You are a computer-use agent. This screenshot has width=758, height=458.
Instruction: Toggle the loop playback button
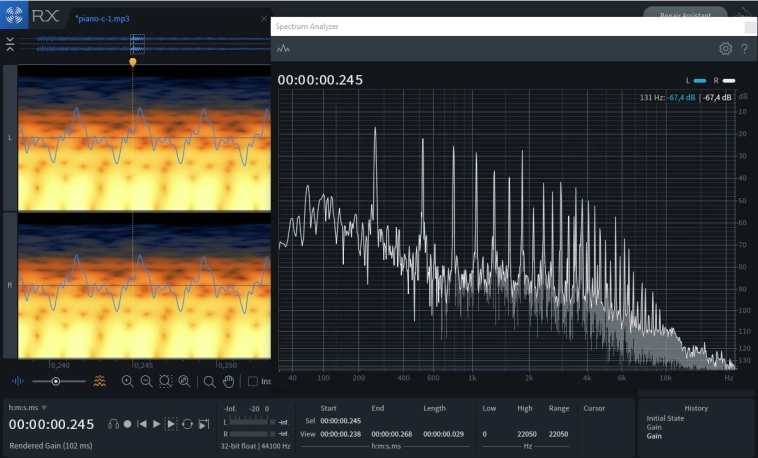coord(186,424)
